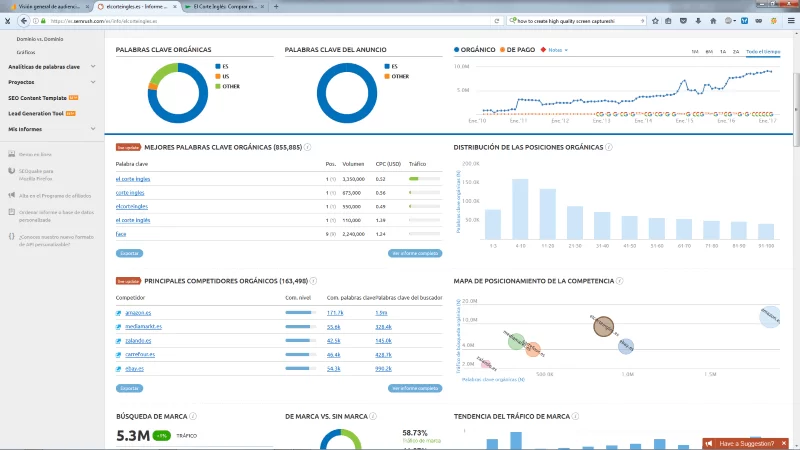Click the 'el corte ingles' keyword link
The height and width of the screenshot is (450, 800).
[133, 179]
